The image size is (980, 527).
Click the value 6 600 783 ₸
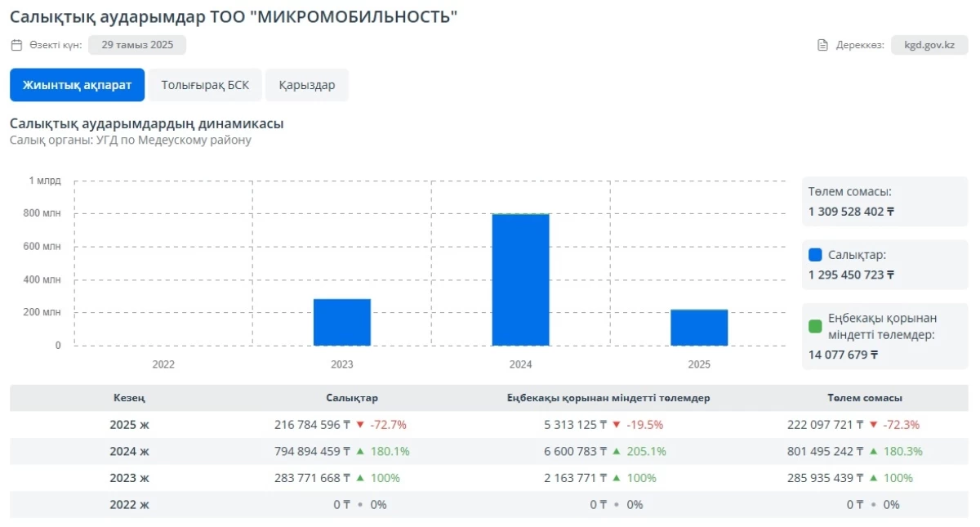click(576, 451)
